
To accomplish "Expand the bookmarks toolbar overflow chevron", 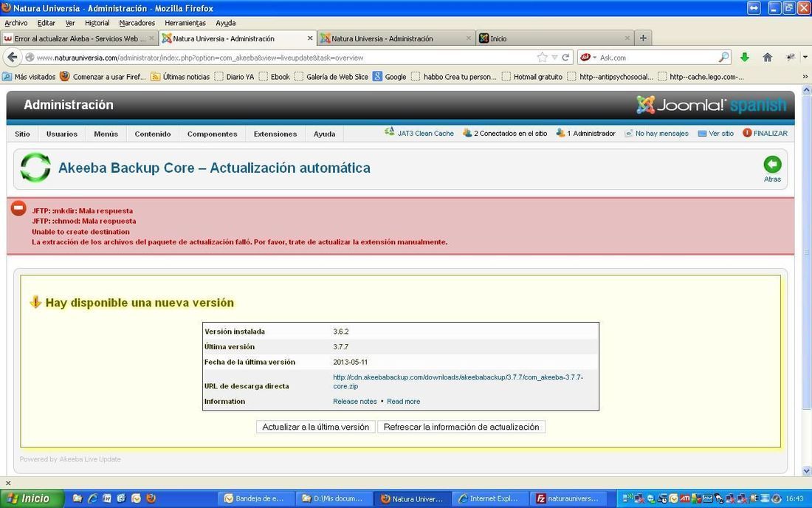I will [805, 77].
